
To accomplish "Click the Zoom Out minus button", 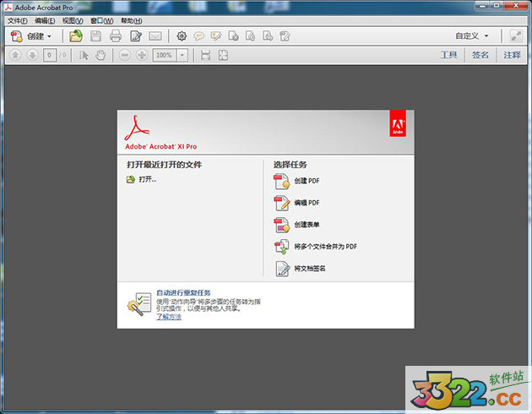I will pyautogui.click(x=125, y=55).
